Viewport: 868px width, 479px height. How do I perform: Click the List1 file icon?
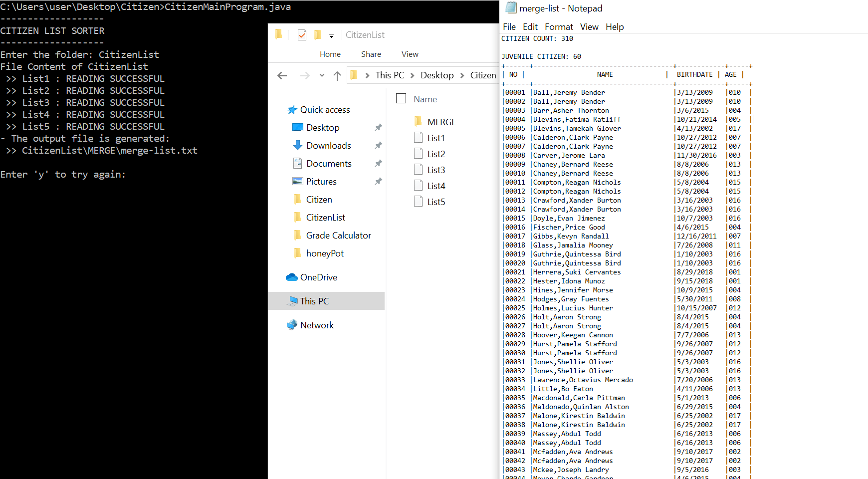[418, 138]
